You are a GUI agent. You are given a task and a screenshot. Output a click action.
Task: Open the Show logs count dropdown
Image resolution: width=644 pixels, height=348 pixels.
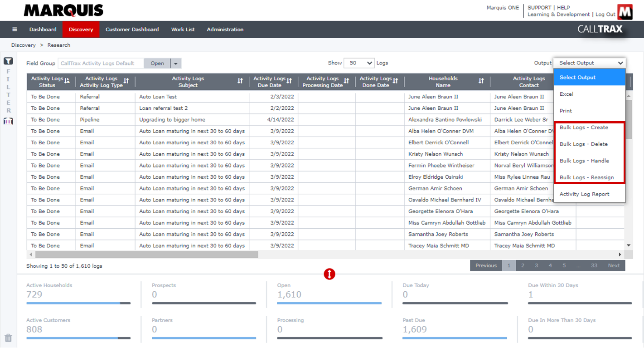[359, 63]
